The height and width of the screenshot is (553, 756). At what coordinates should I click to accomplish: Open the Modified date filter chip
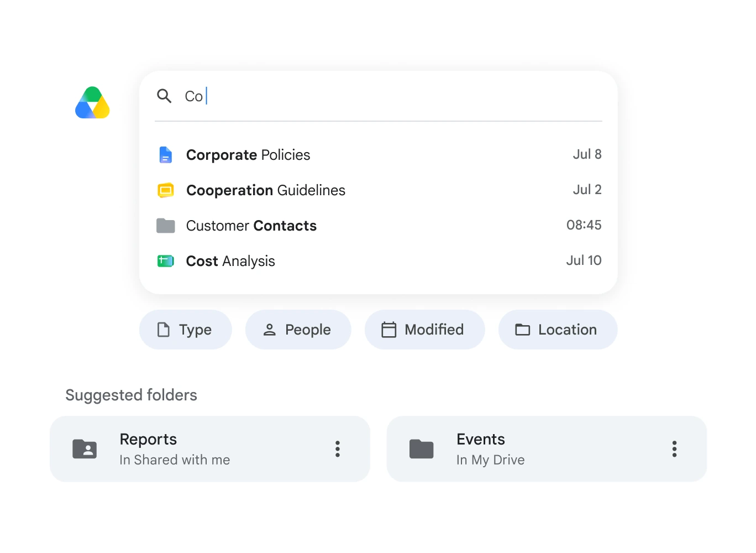point(425,330)
